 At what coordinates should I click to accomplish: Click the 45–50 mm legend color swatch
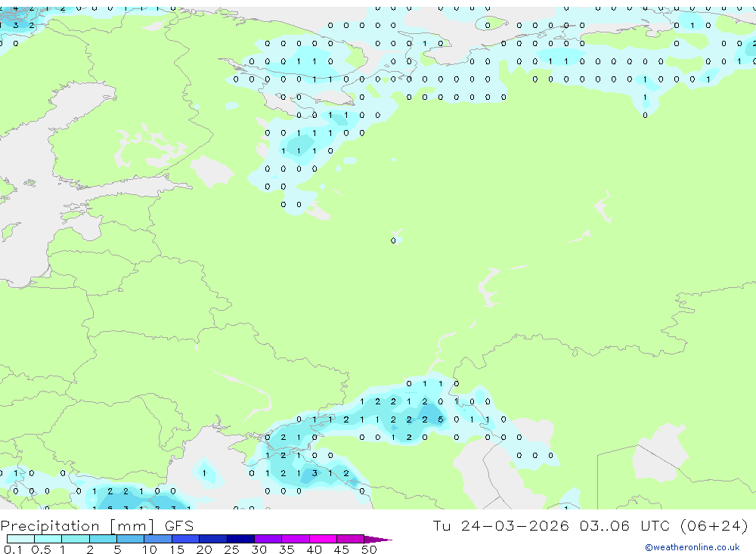pyautogui.click(x=351, y=539)
